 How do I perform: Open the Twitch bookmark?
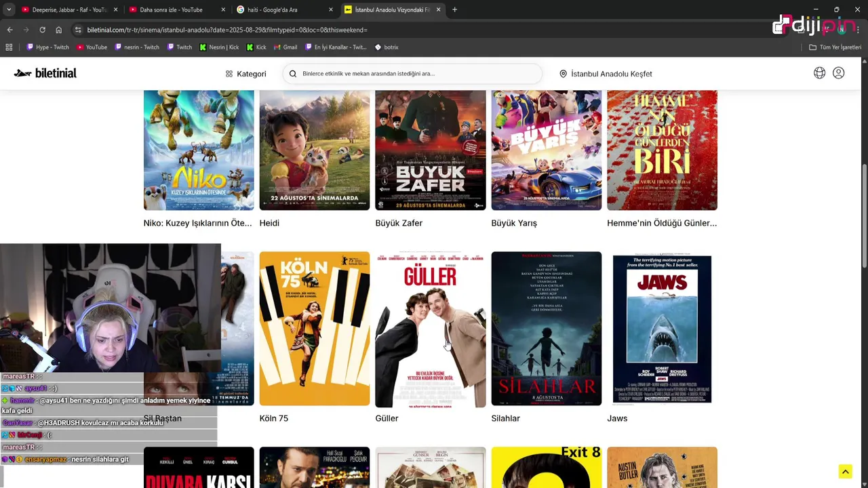click(179, 47)
